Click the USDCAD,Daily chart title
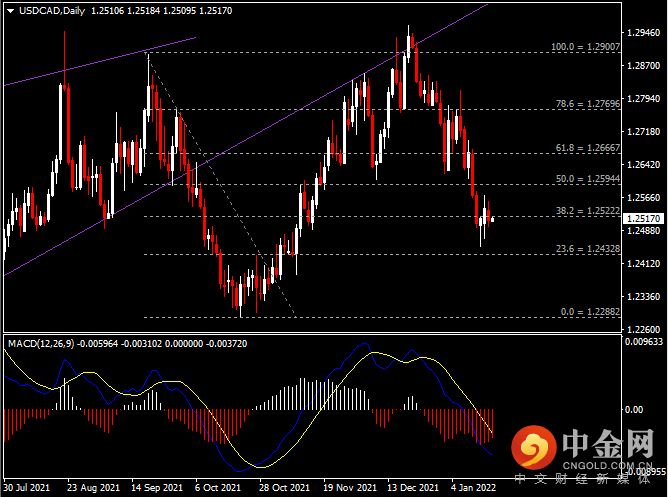The width and height of the screenshot is (668, 497). point(48,10)
